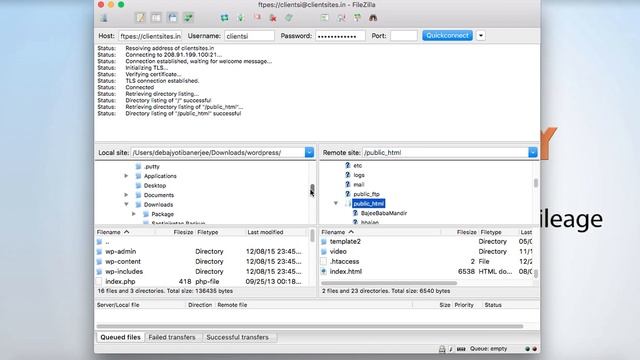Screen dimensions: 640x360
Task: Click the Password input field
Action: click(x=340, y=36)
